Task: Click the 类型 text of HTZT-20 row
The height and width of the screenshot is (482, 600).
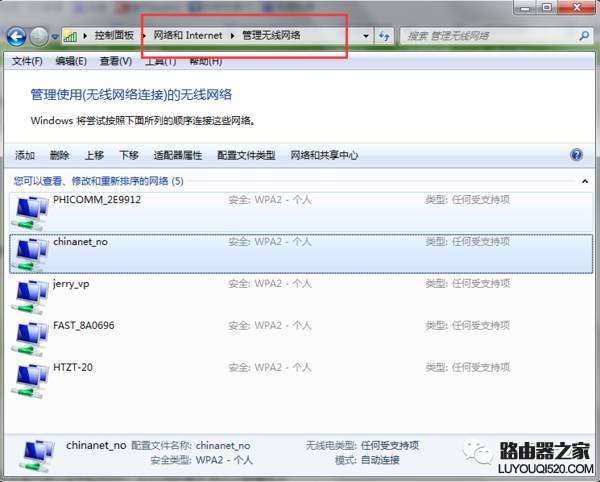Action: 468,368
